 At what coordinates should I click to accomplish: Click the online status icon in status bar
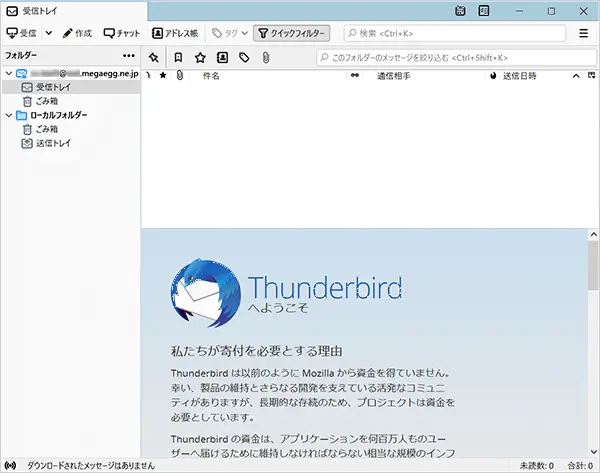pos(10,465)
